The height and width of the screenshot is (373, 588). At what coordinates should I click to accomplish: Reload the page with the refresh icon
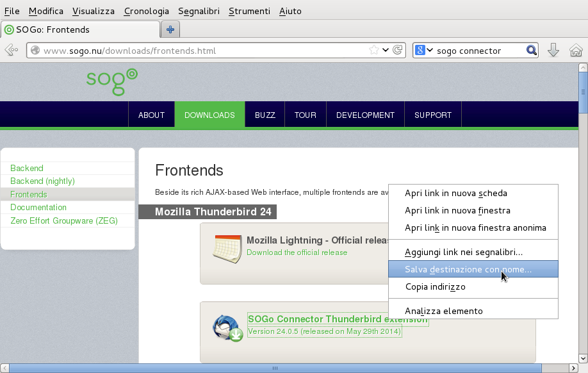(398, 51)
